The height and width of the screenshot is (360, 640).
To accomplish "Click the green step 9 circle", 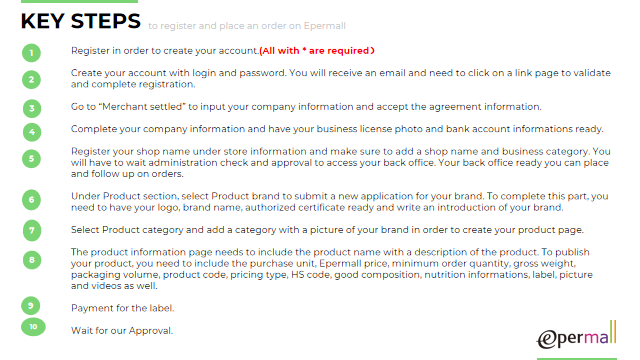I will coord(31,305).
